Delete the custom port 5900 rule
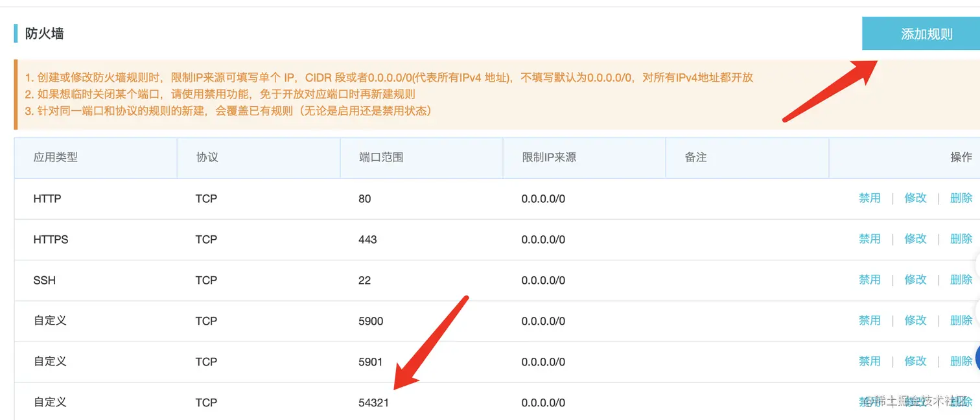Image resolution: width=980 pixels, height=420 pixels. point(961,321)
